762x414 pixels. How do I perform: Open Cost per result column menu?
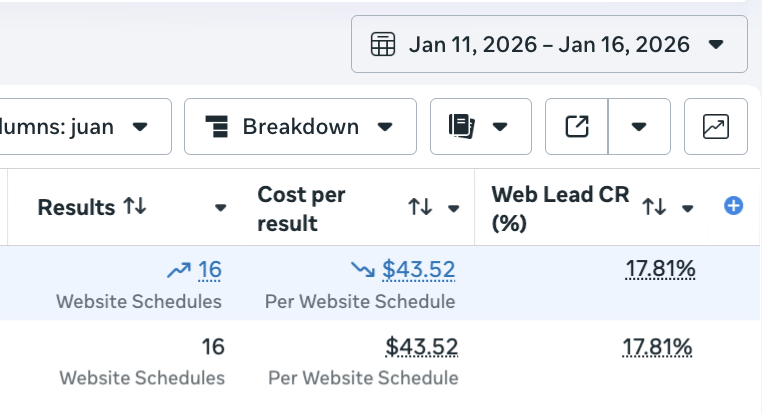(454, 208)
